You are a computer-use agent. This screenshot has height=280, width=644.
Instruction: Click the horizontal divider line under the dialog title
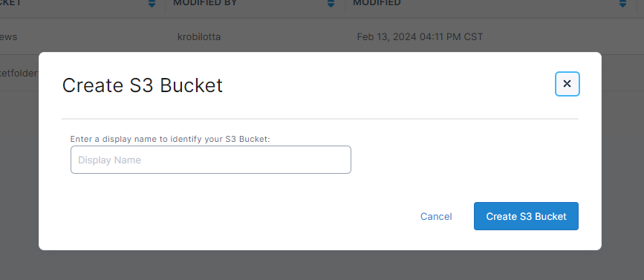320,119
